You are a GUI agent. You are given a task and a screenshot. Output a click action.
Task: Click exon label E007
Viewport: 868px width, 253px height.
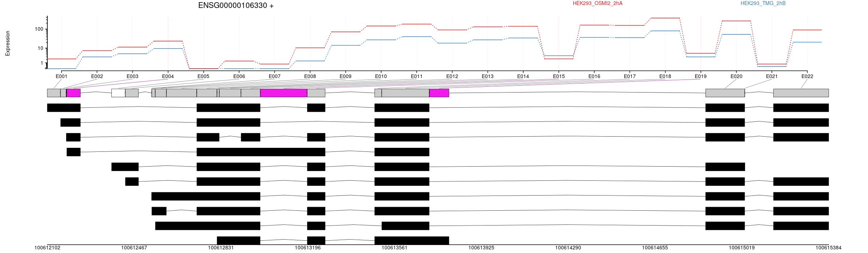(275, 76)
